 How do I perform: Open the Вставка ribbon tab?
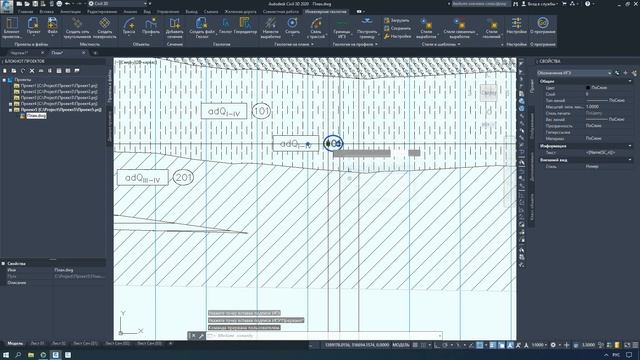point(47,12)
